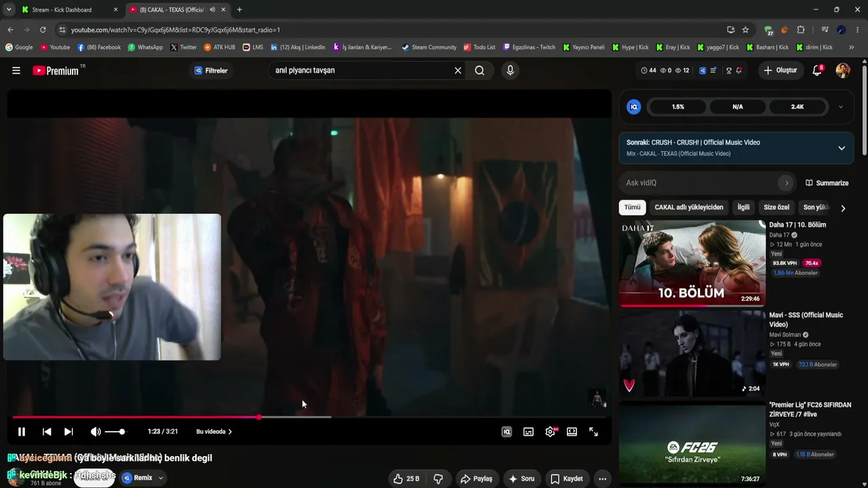Open the vidIQ Filtreler button
Viewport: 868px width, 488px height.
click(x=211, y=70)
